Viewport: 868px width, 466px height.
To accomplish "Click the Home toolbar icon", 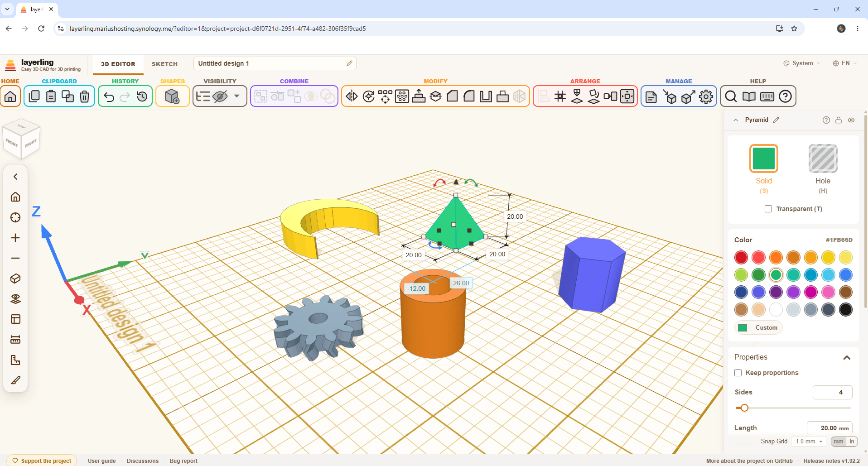I will pos(10,96).
